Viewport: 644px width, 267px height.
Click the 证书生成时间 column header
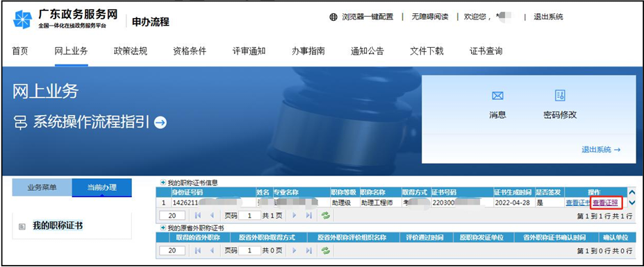point(514,192)
